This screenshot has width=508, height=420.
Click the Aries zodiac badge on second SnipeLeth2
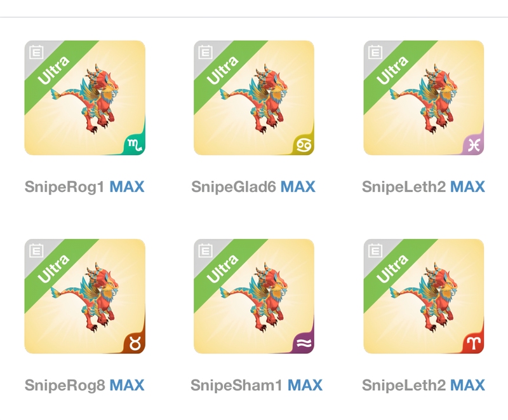pyautogui.click(x=474, y=343)
